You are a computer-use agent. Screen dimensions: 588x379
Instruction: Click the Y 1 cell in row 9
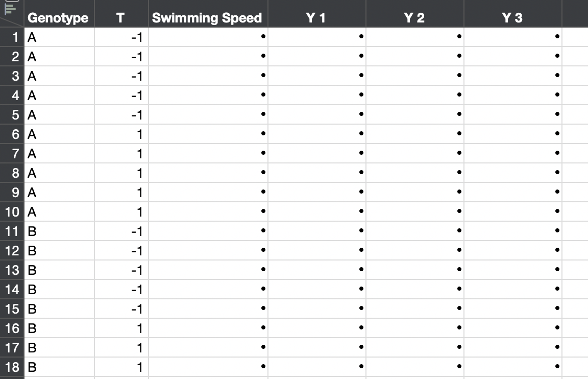(x=316, y=193)
